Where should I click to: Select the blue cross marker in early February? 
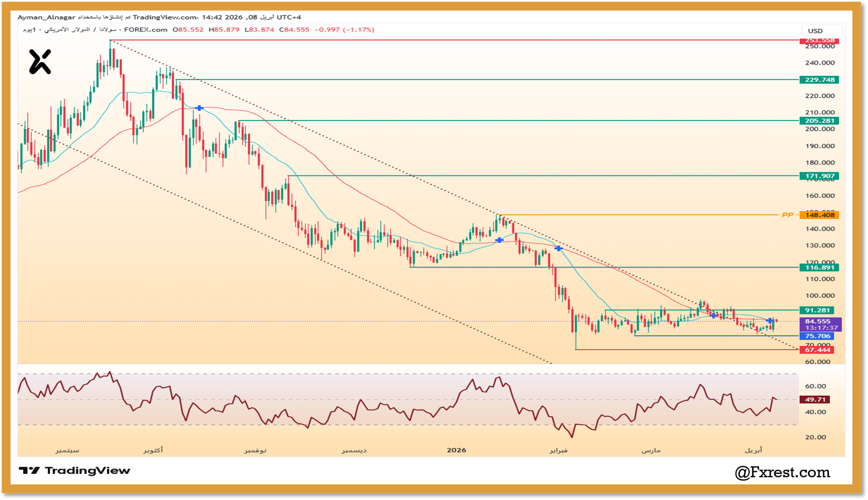click(x=558, y=248)
